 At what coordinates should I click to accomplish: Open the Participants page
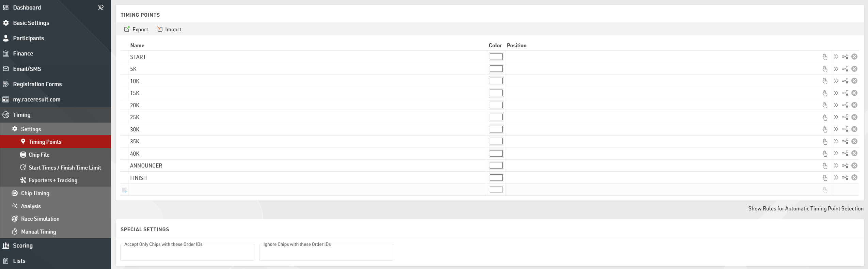[x=28, y=38]
